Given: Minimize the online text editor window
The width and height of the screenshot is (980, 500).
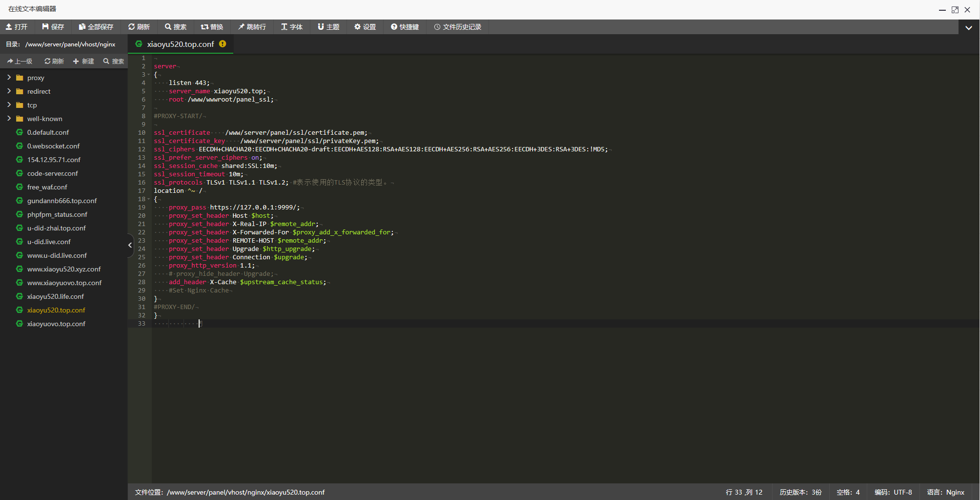Looking at the screenshot, I should (x=942, y=10).
